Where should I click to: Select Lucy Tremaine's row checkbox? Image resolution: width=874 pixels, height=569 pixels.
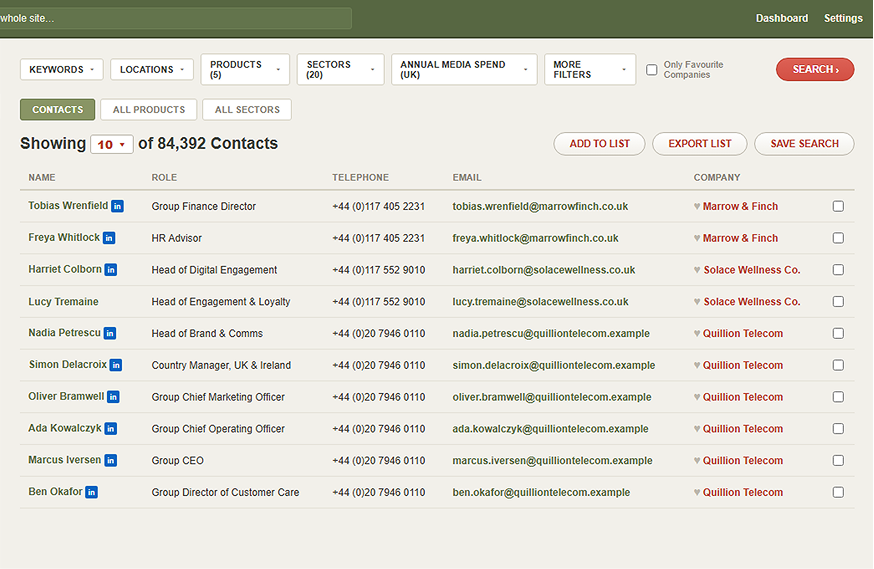(838, 301)
